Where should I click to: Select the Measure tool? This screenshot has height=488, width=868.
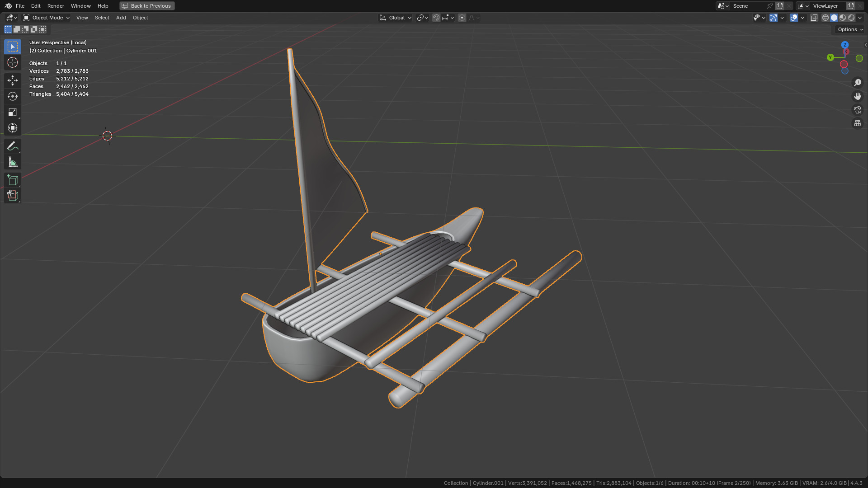click(x=12, y=162)
